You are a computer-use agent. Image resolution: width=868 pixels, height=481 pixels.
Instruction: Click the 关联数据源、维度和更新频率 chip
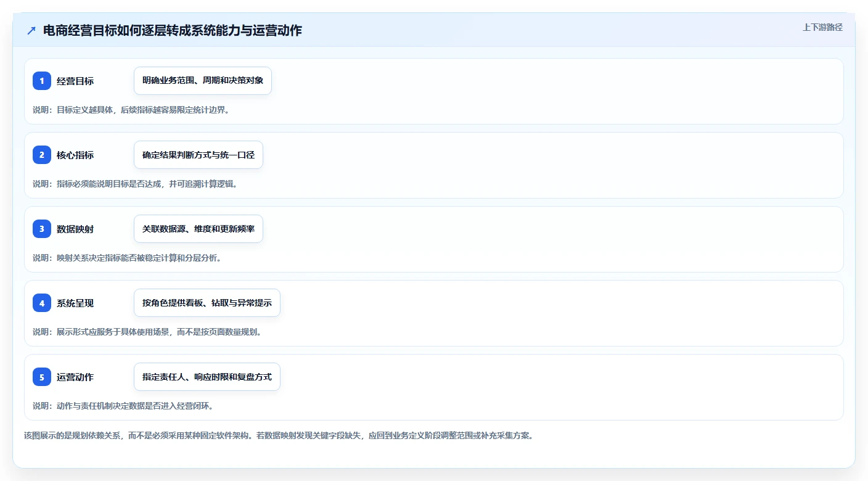click(199, 229)
